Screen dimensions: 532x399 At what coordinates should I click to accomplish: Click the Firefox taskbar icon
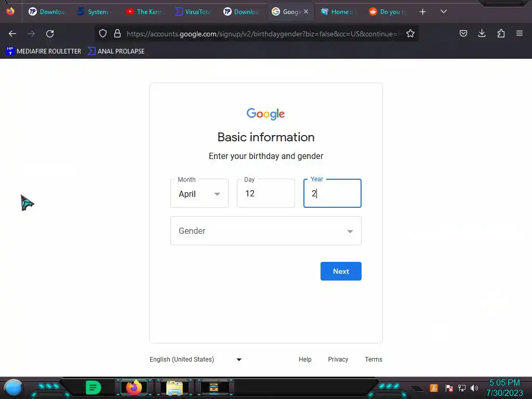(x=134, y=388)
